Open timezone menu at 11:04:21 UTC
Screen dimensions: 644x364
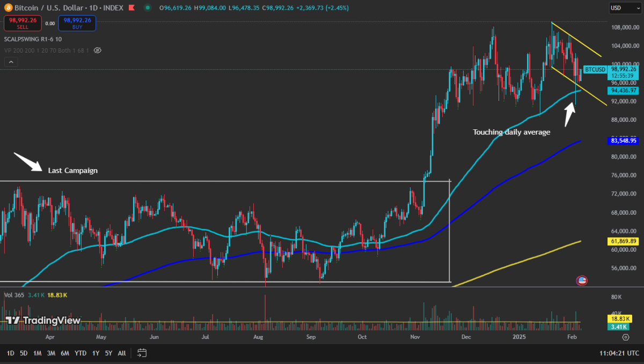click(x=618, y=353)
